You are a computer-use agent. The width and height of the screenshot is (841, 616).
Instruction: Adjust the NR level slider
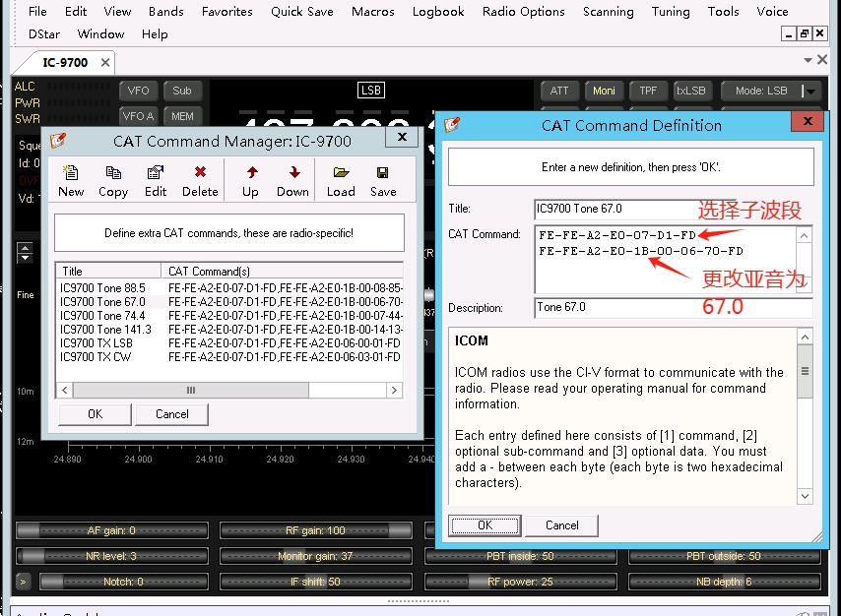112,556
